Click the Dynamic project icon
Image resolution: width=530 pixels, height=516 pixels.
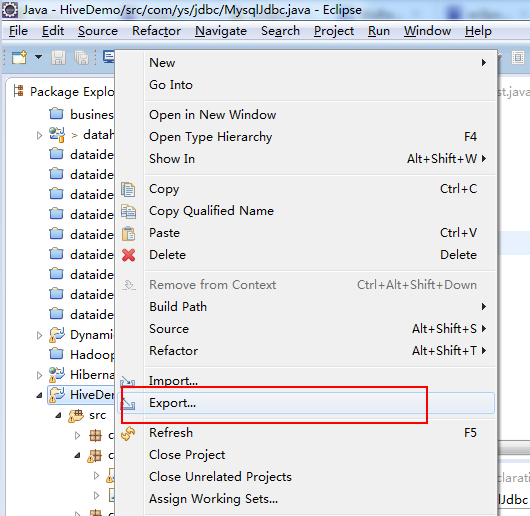[57, 335]
